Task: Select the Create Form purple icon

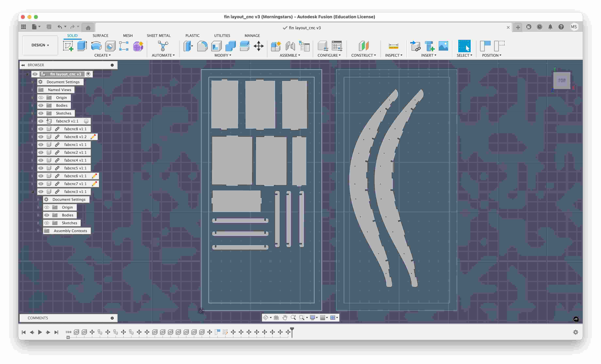Action: 138,46
